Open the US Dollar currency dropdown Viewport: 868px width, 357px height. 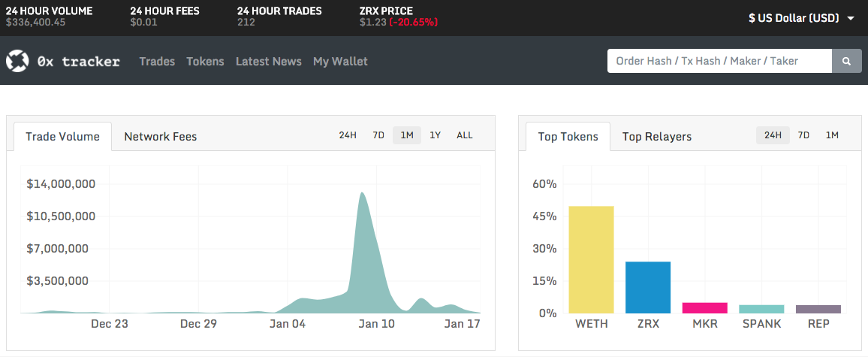pos(802,18)
